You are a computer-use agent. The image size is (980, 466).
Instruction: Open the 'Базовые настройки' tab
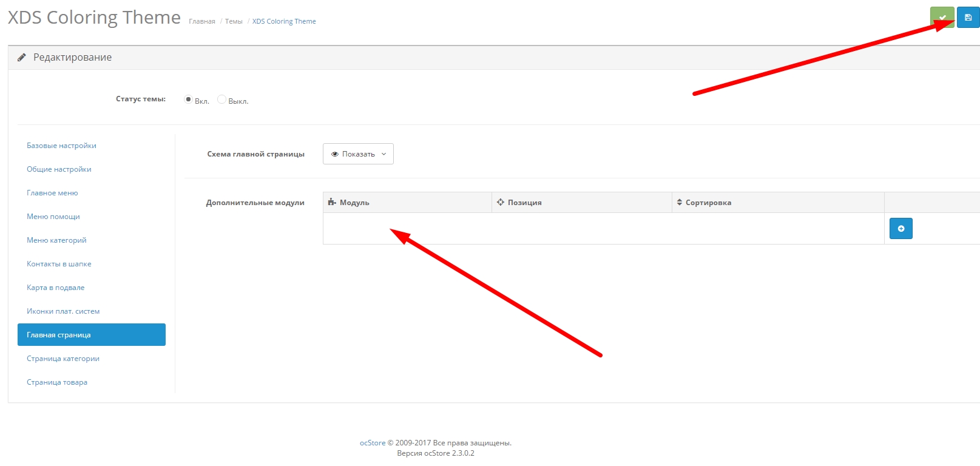tap(61, 146)
